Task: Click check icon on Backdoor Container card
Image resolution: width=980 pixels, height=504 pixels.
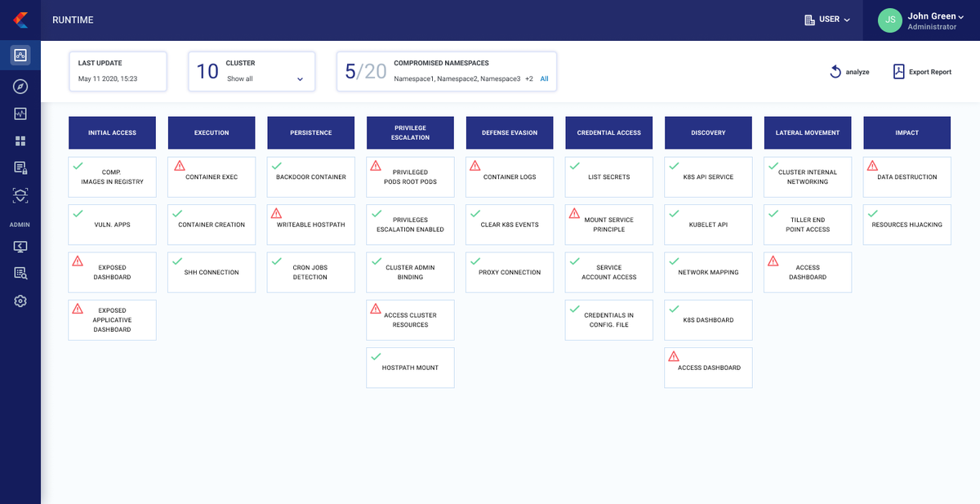Action: [276, 166]
